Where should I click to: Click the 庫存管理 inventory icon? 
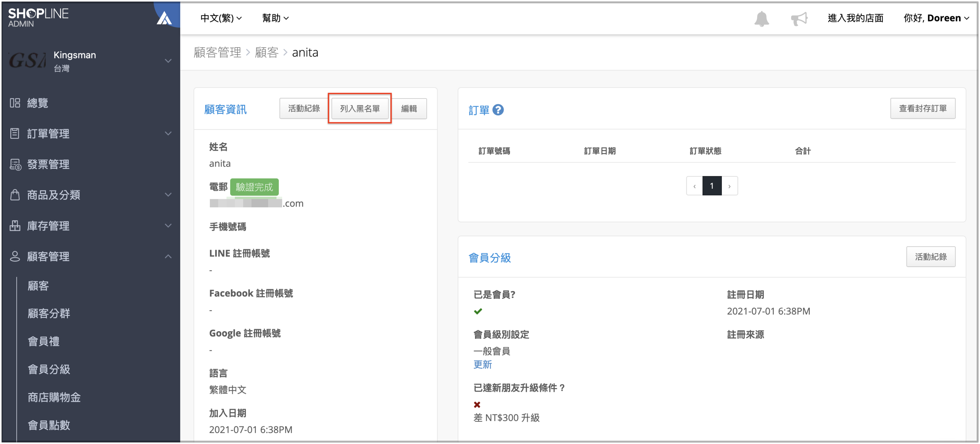click(15, 225)
